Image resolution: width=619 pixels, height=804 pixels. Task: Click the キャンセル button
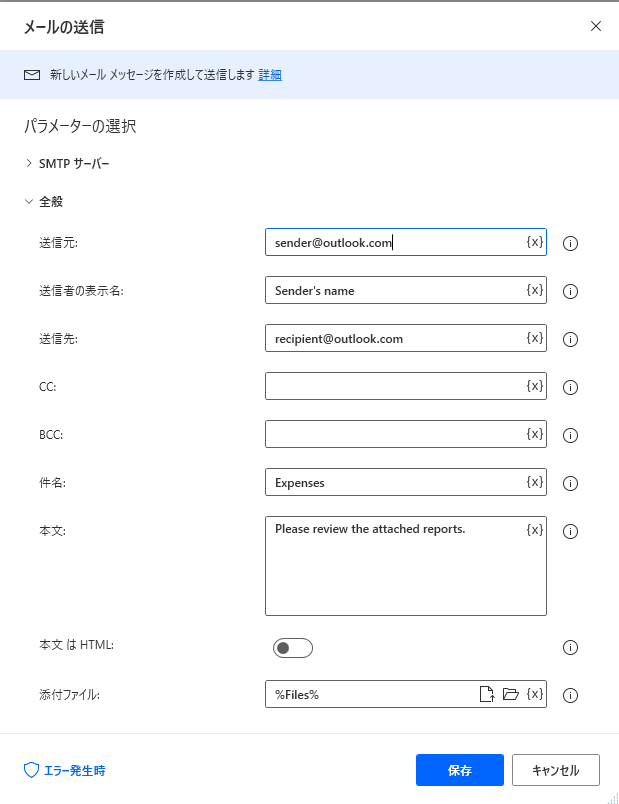[x=555, y=770]
